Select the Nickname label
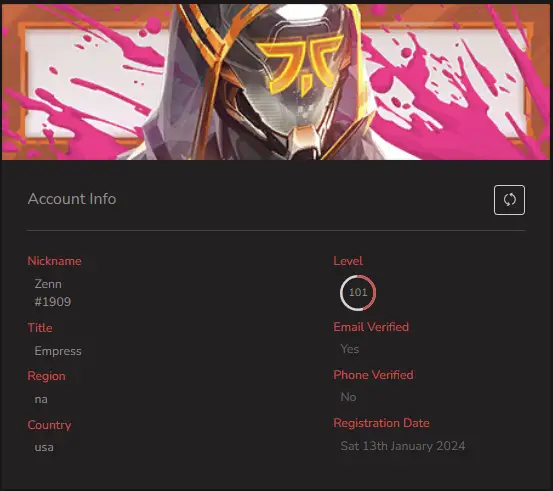This screenshot has width=553, height=491. coord(54,261)
